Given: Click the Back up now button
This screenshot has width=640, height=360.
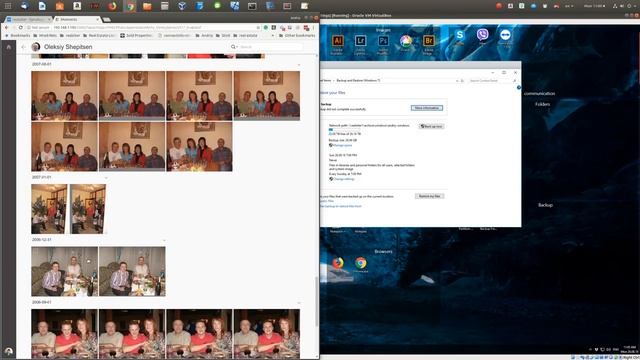Looking at the screenshot, I should click(431, 127).
